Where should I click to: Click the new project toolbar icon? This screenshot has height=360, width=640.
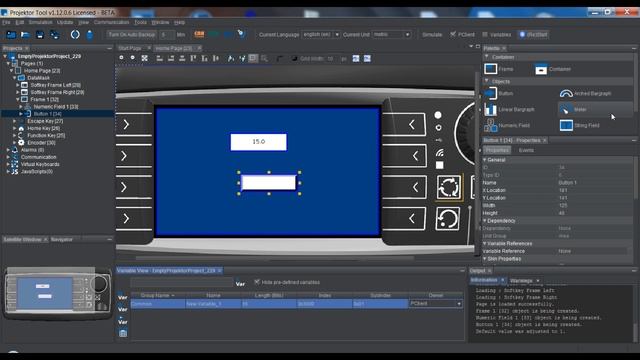click(x=11, y=35)
